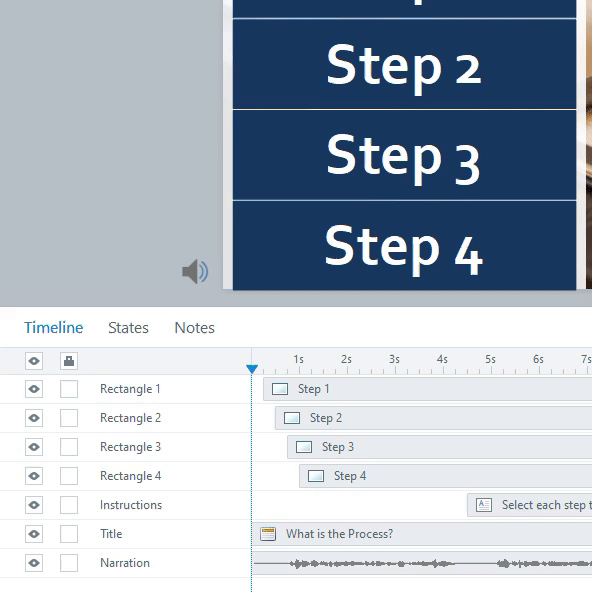Select the Narration audio waveform track
Screen dimensions: 592x592
coord(422,563)
